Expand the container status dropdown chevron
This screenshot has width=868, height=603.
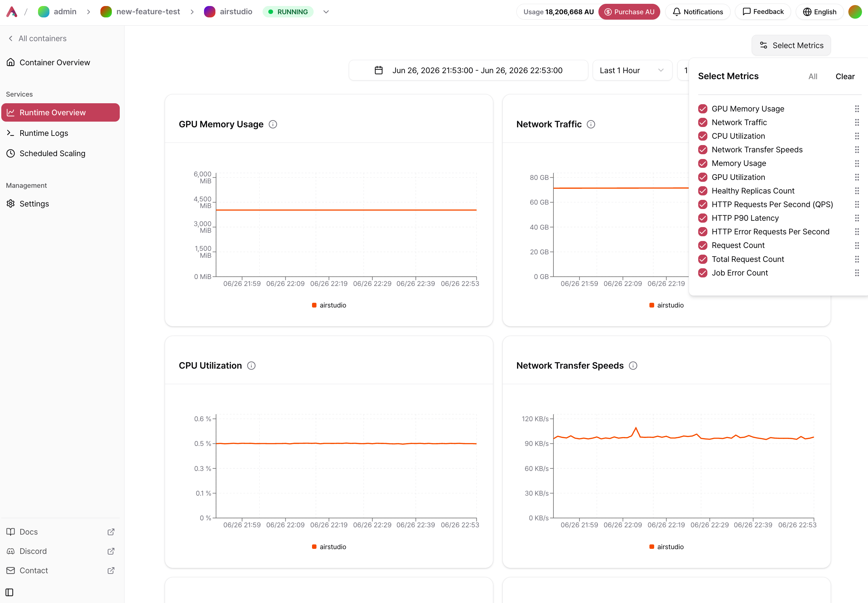[x=326, y=12]
